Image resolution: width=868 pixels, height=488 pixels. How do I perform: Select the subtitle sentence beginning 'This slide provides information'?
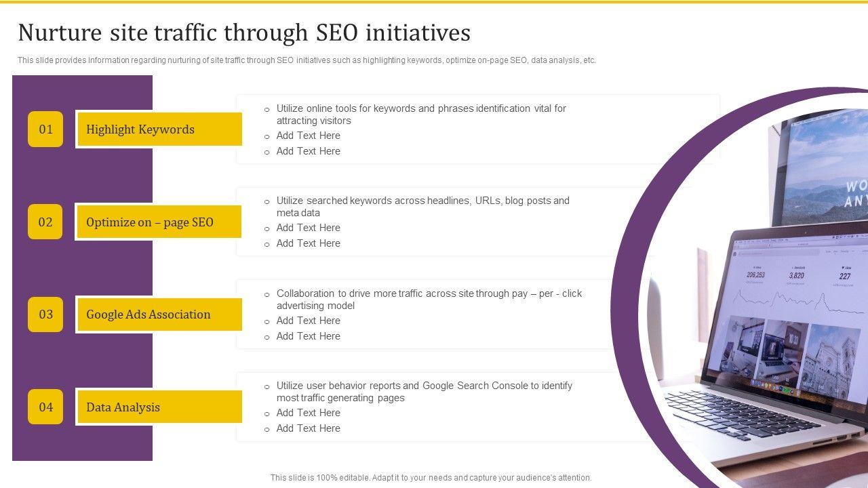coord(307,60)
